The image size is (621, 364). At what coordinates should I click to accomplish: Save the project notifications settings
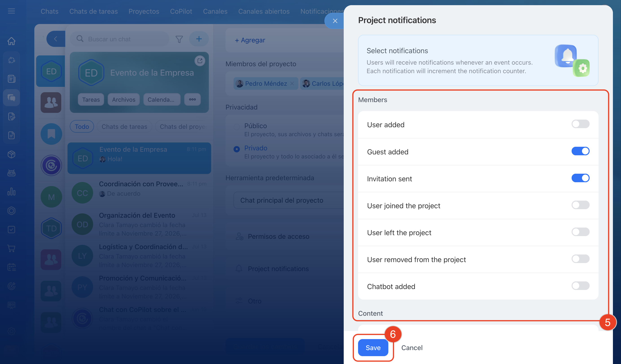point(373,348)
